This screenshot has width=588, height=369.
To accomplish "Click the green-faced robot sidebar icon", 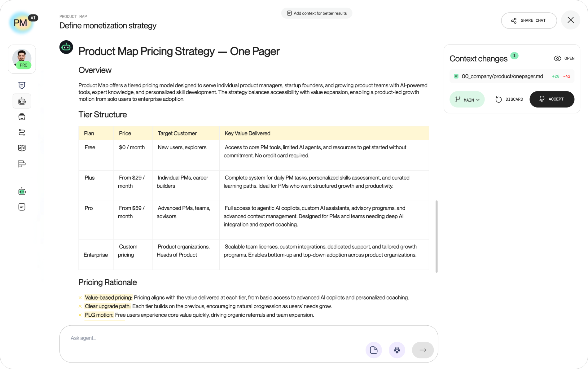I will pos(22,191).
